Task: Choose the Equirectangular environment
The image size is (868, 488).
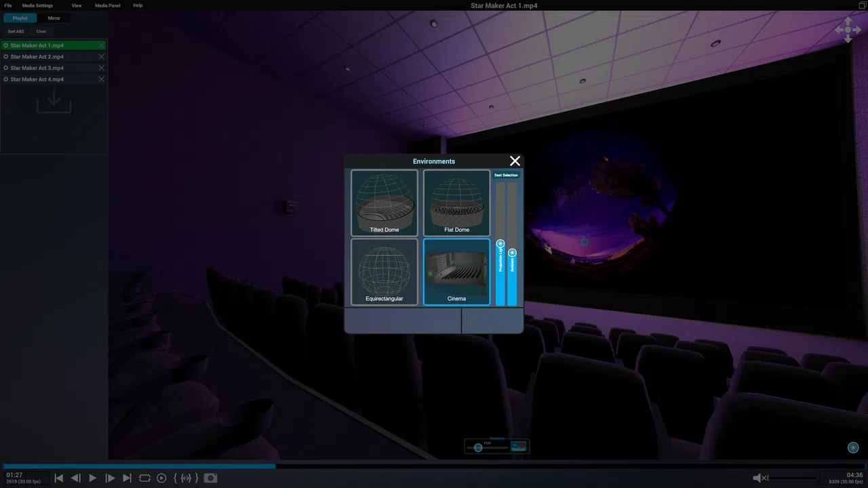Action: pos(384,271)
